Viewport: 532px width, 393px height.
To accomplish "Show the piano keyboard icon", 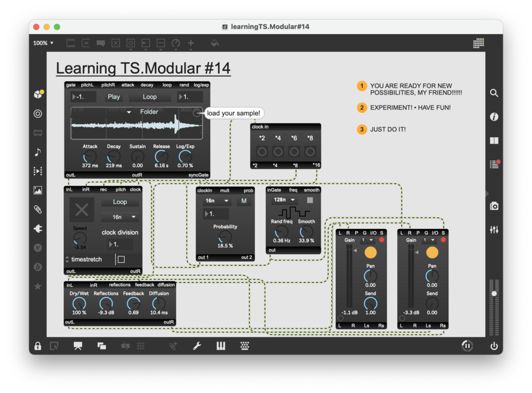I will pos(220,346).
